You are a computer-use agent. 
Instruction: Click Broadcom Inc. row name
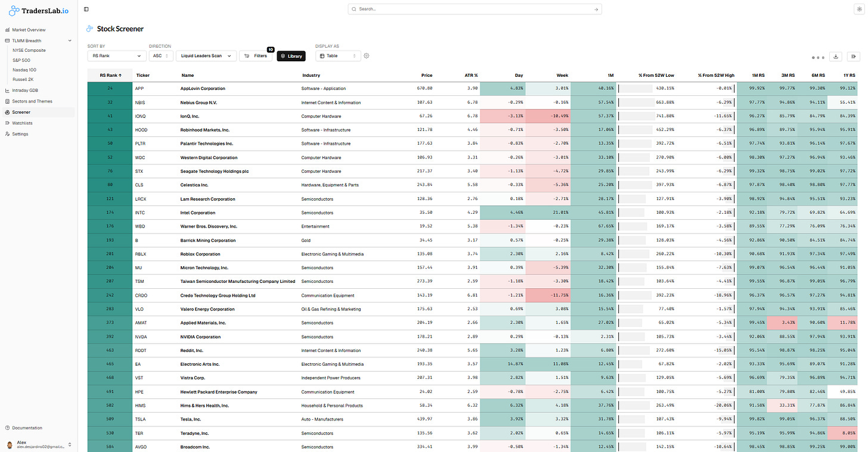coord(196,447)
